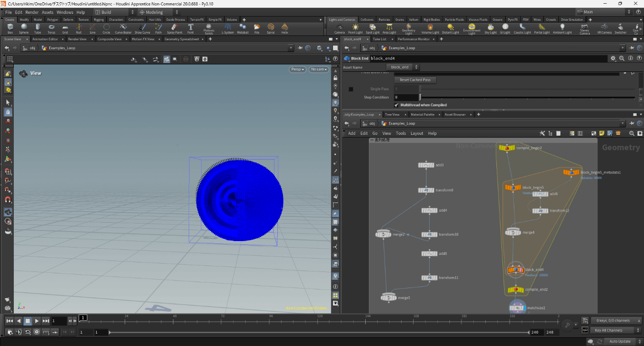Create a Sphere from the Create shelf
This screenshot has width=644, height=346.
coord(24,29)
